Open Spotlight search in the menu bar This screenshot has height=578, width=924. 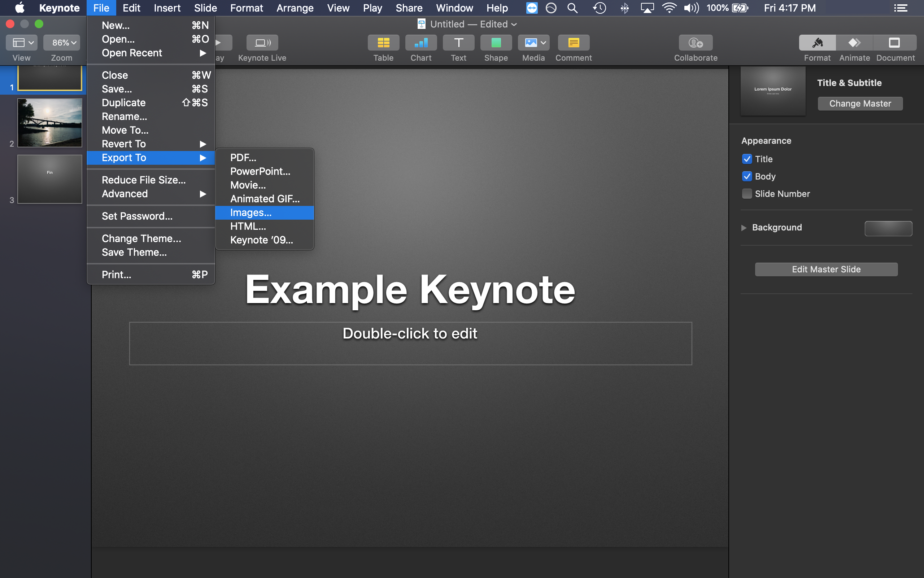[x=572, y=8]
